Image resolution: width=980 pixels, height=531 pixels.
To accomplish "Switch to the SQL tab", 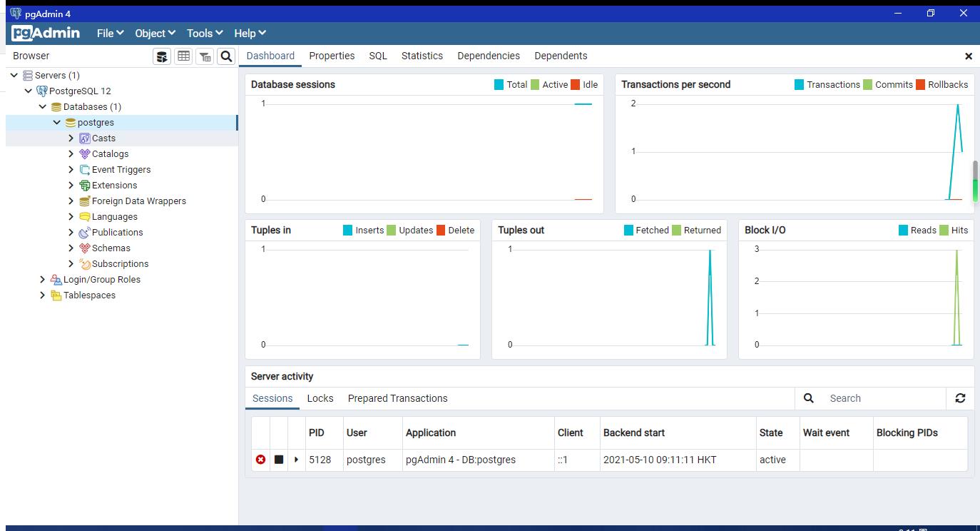I will [378, 56].
